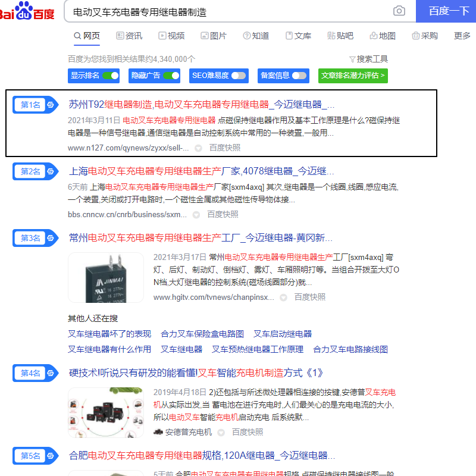The width and height of the screenshot is (476, 476).
Task: Toggle the 显示排名 switch
Action: [x=111, y=76]
